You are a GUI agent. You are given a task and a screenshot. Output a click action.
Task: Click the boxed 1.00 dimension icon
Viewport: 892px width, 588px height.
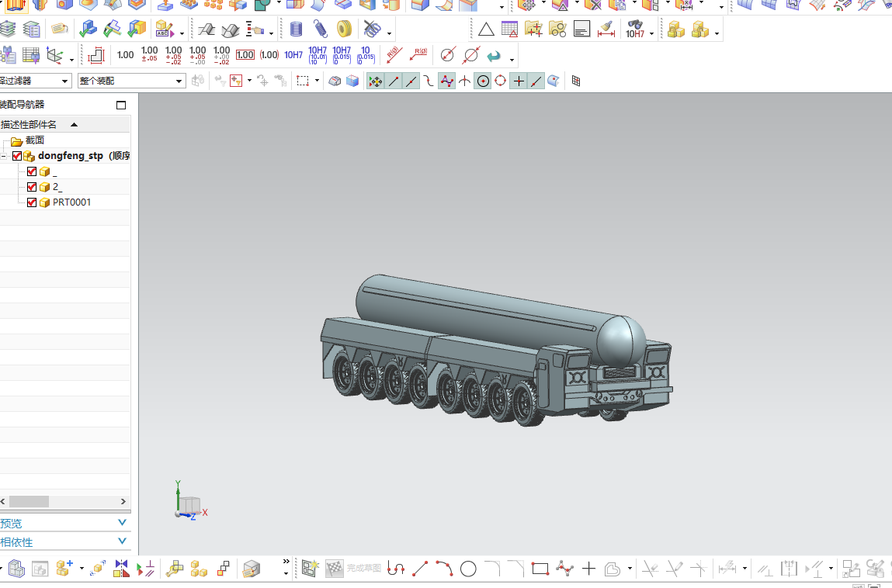pos(245,55)
